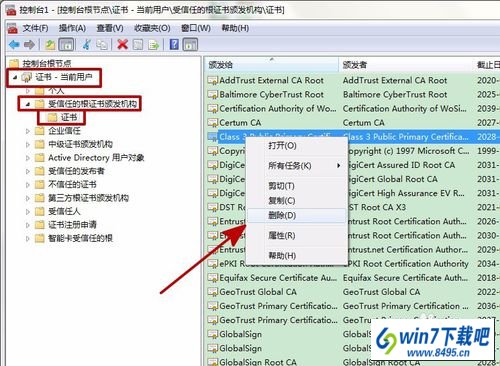Open the 窗口(W) menu
The height and width of the screenshot is (366, 500).
[x=196, y=28]
